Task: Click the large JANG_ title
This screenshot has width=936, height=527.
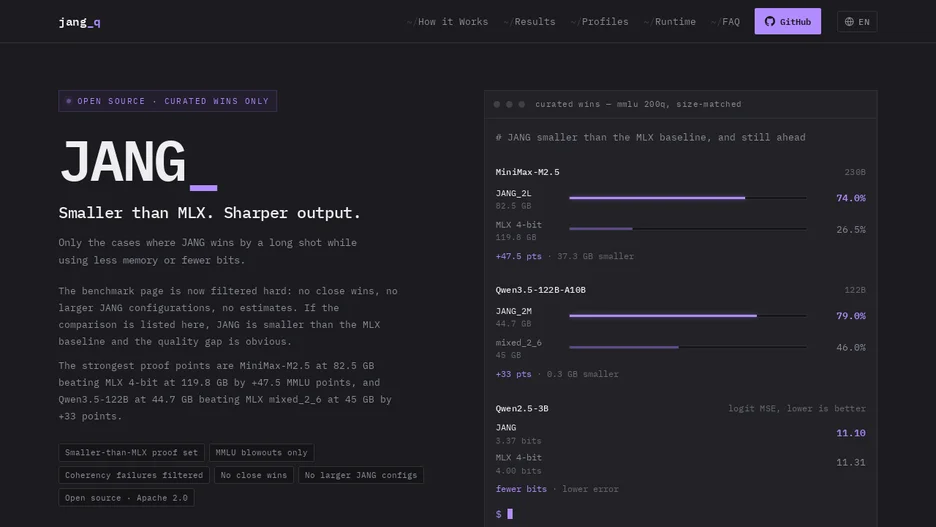Action: click(138, 163)
